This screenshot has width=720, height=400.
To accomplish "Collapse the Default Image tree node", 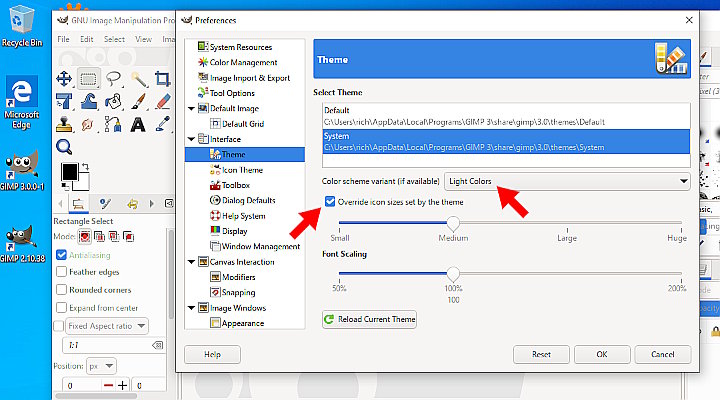I will click(191, 108).
